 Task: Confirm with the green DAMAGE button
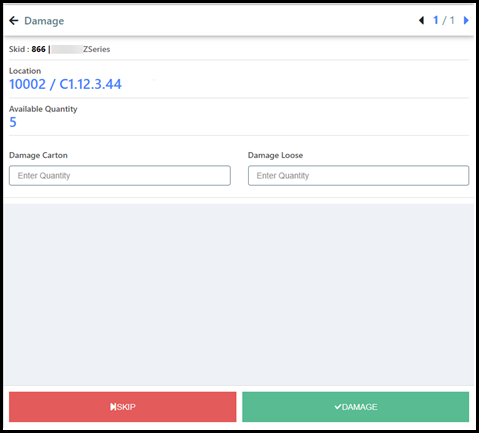click(355, 407)
